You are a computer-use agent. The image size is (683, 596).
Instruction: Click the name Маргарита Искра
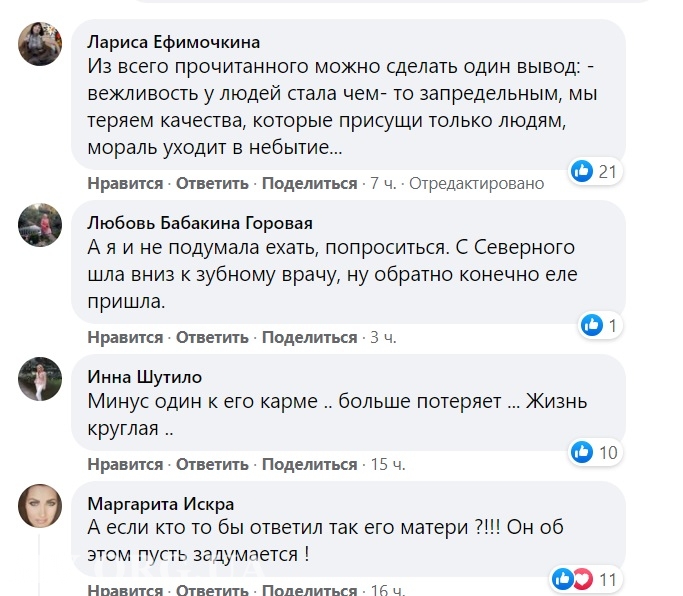[x=161, y=503]
